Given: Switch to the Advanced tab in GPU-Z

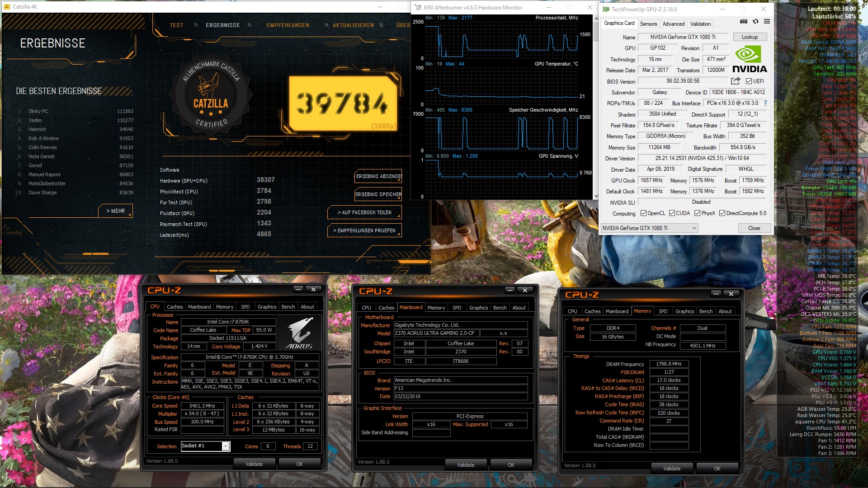Looking at the screenshot, I should pyautogui.click(x=674, y=24).
